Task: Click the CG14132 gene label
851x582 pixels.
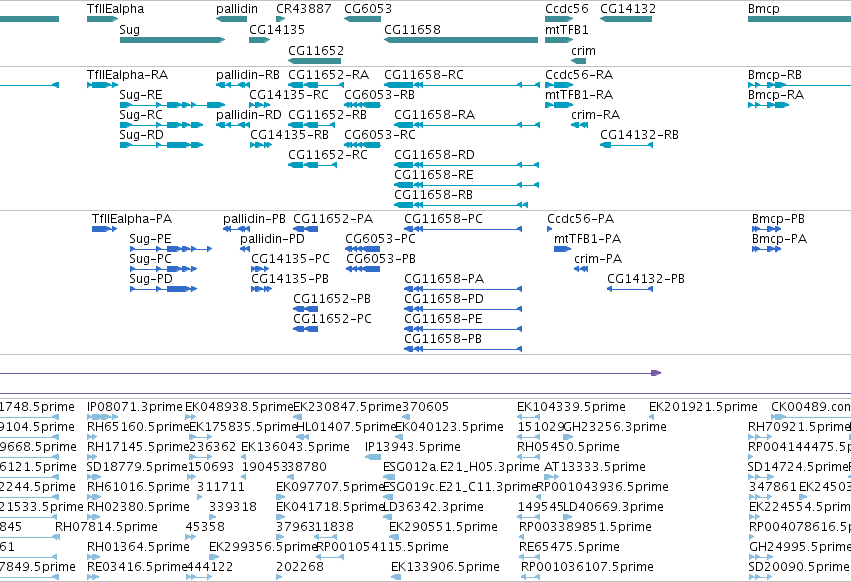Action: click(628, 9)
